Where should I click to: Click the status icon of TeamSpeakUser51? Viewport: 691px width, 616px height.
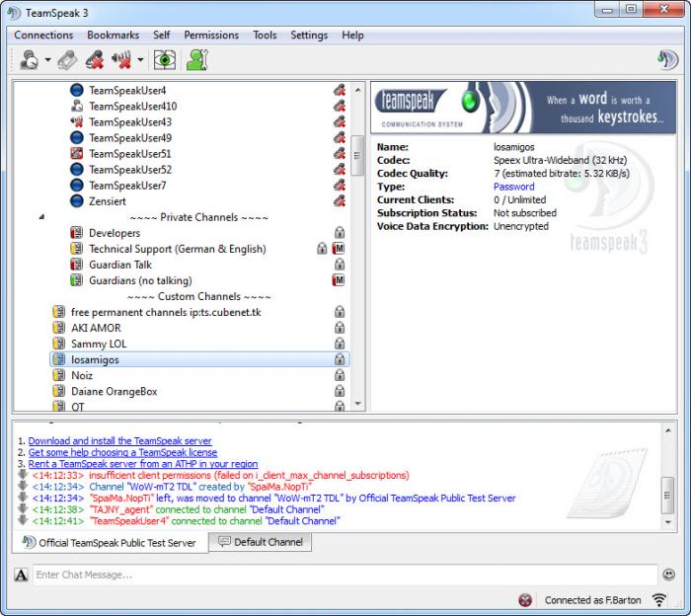(x=77, y=154)
